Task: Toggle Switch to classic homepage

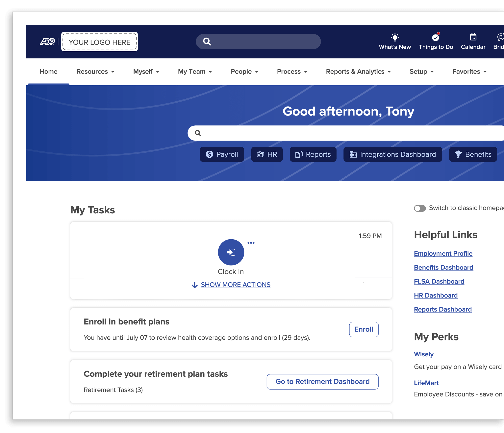Action: 420,208
